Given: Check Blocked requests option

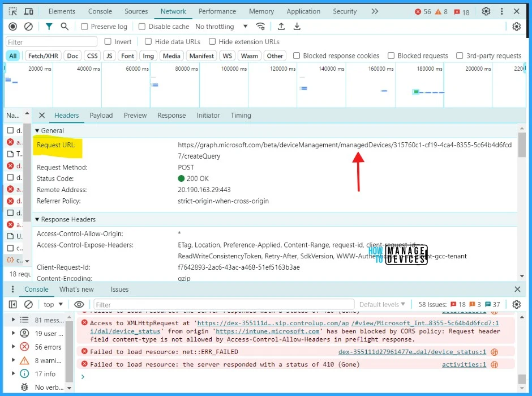Looking at the screenshot, I should coord(391,56).
